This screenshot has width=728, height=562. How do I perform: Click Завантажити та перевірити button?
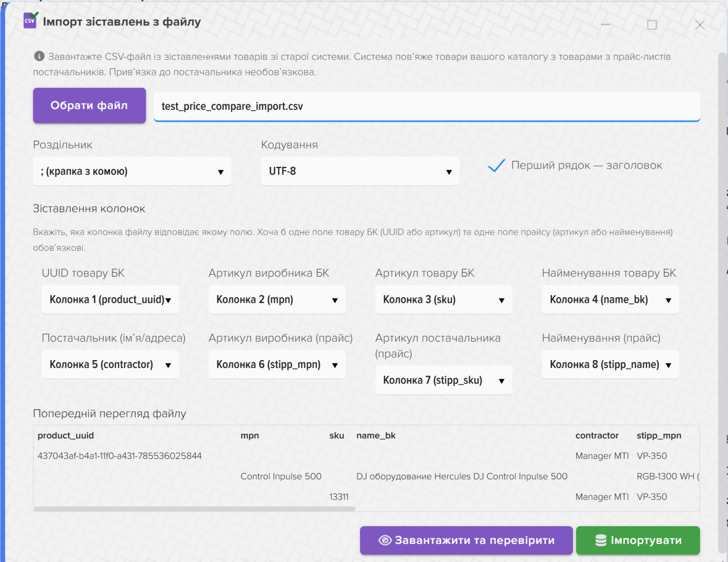click(x=466, y=540)
